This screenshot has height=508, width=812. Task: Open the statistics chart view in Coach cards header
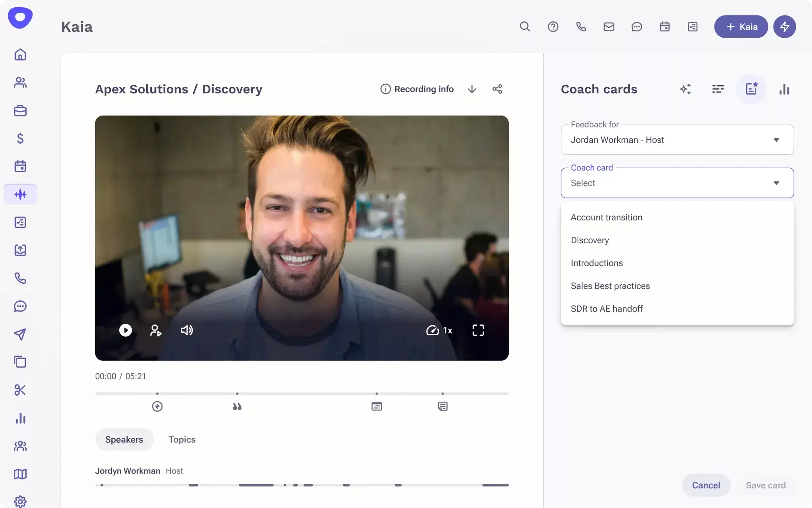(784, 89)
